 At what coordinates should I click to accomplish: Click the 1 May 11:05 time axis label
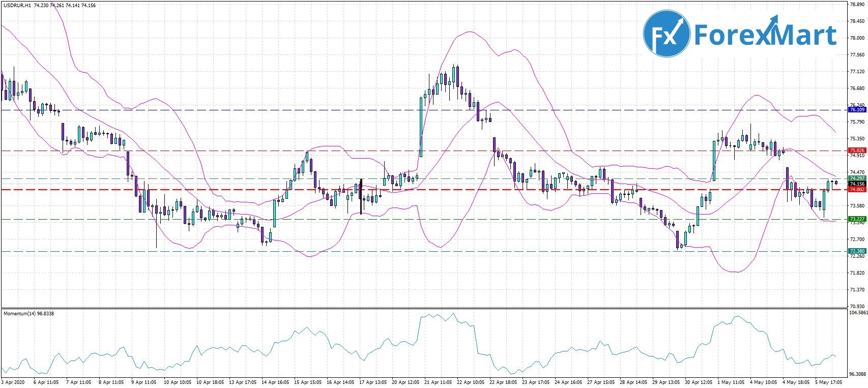coord(731,381)
